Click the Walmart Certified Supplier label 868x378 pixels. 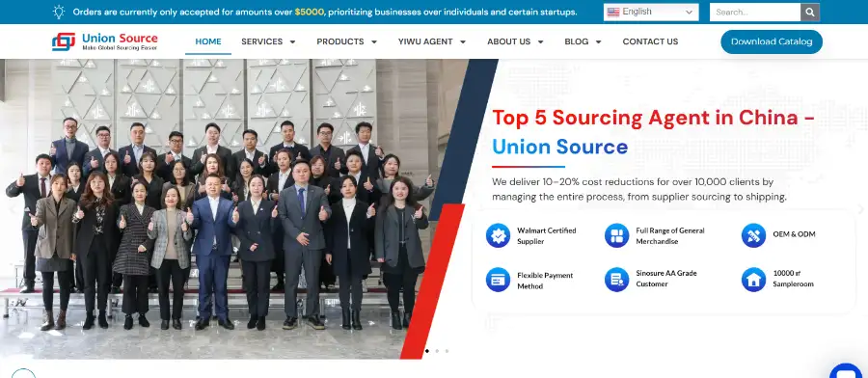[547, 235]
